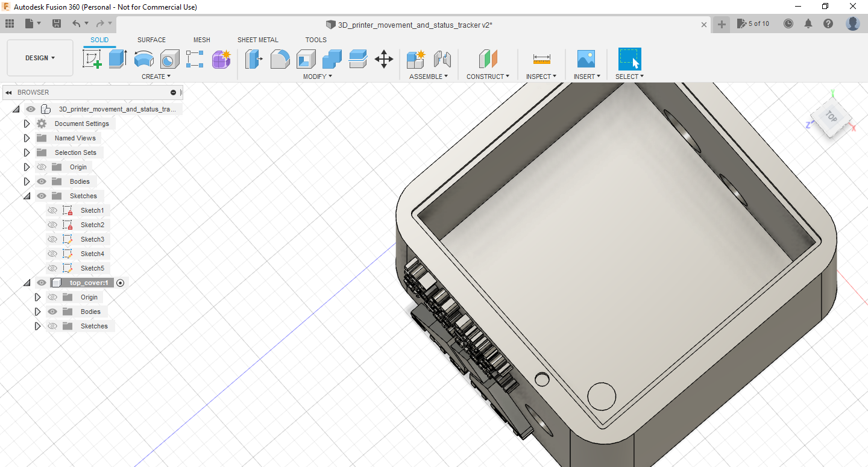The height and width of the screenshot is (467, 868).
Task: Open the Measure tool under Inspect
Action: [541, 59]
